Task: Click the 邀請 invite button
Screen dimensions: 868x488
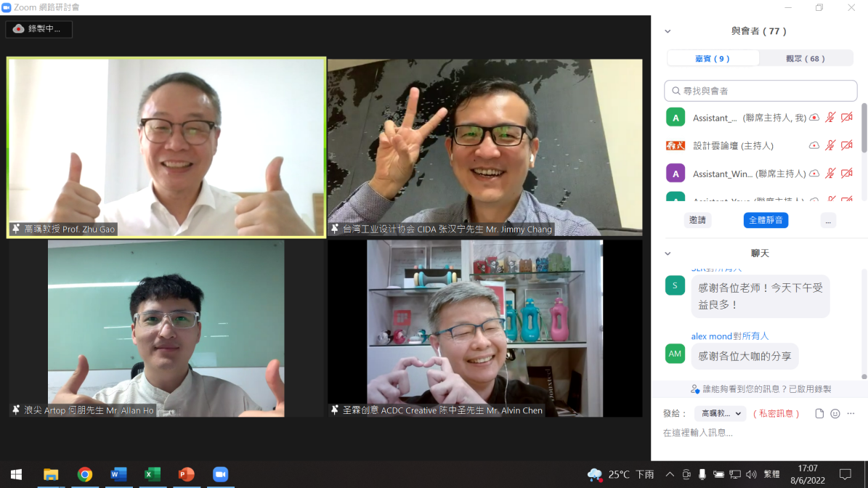Action: point(697,220)
